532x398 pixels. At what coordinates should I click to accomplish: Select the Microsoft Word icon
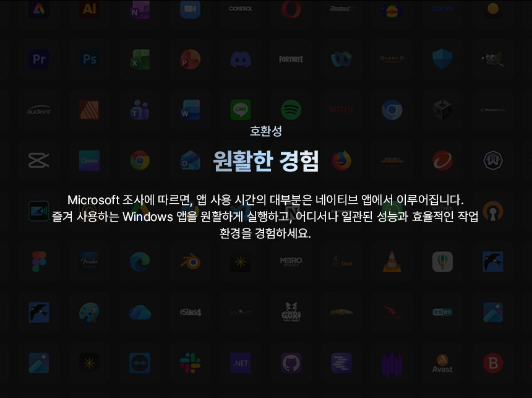point(190,110)
